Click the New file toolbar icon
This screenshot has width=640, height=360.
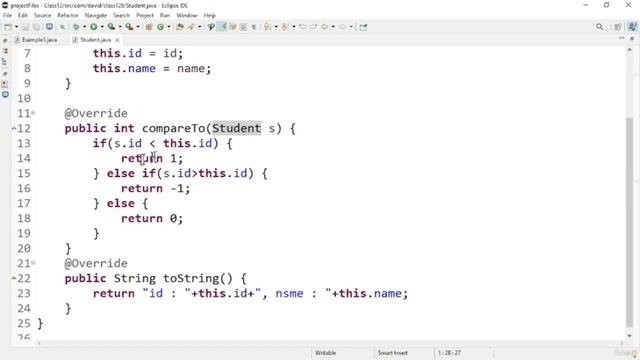click(7, 27)
